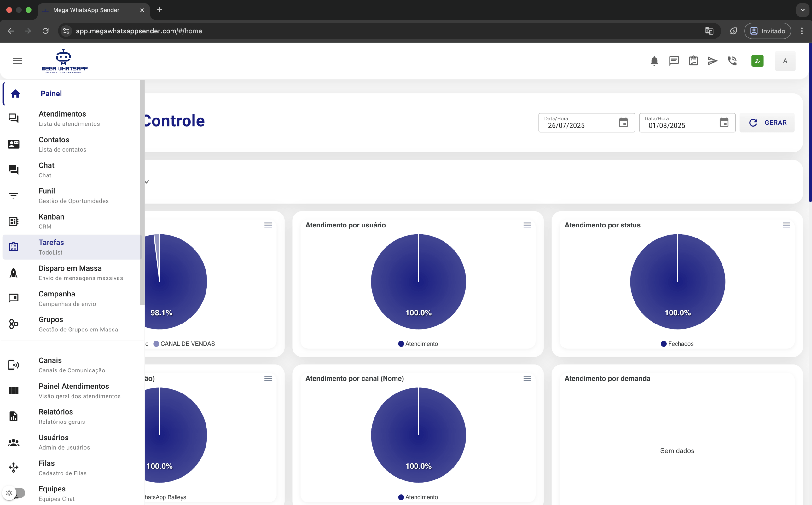812x505 pixels.
Task: Click the Usuários people icon
Action: click(13, 443)
